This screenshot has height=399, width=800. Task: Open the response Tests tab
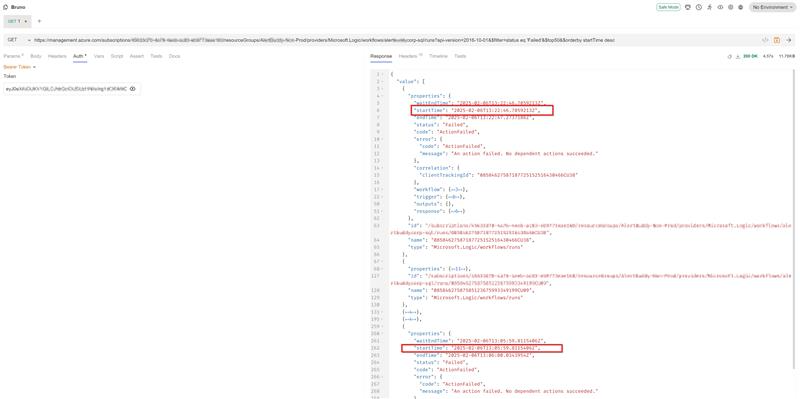[460, 56]
